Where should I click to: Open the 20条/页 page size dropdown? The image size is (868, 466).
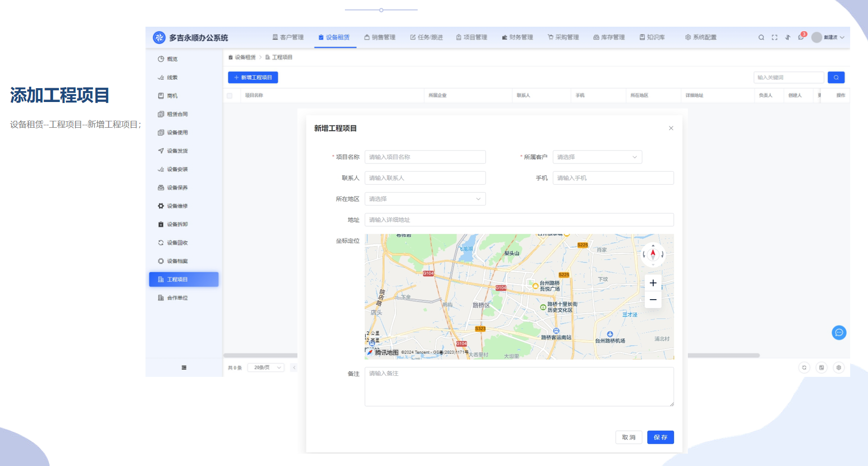coord(266,367)
